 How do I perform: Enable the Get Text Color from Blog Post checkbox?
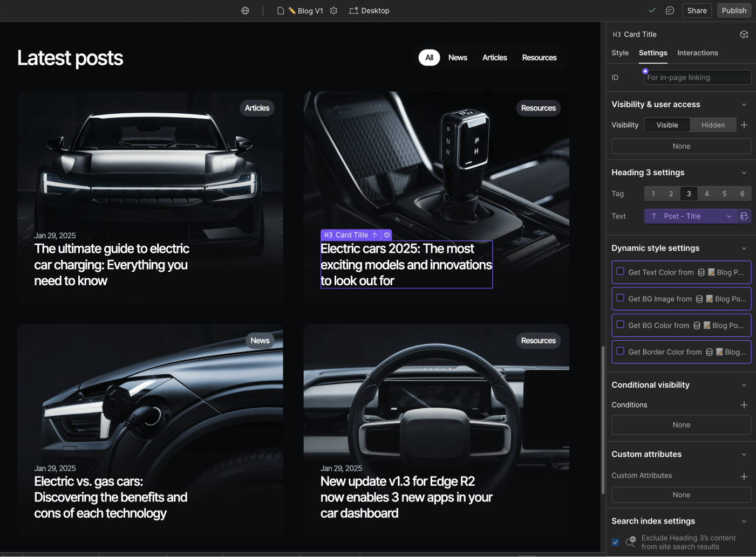coord(619,272)
